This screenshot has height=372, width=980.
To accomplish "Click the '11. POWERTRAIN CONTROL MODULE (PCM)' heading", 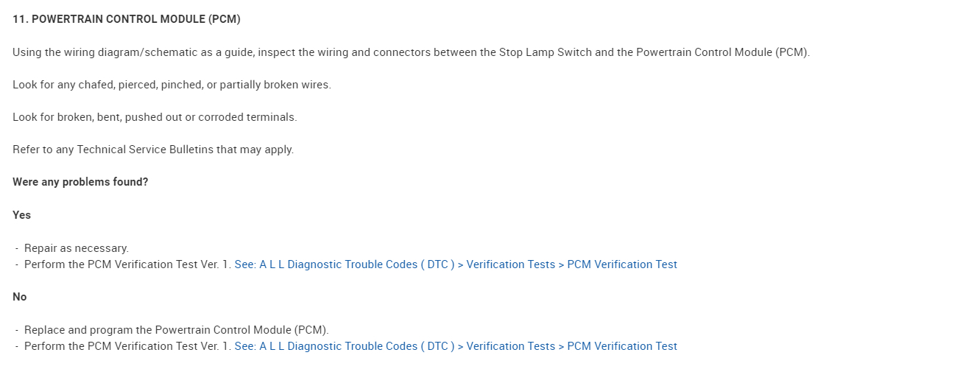I will [x=126, y=19].
